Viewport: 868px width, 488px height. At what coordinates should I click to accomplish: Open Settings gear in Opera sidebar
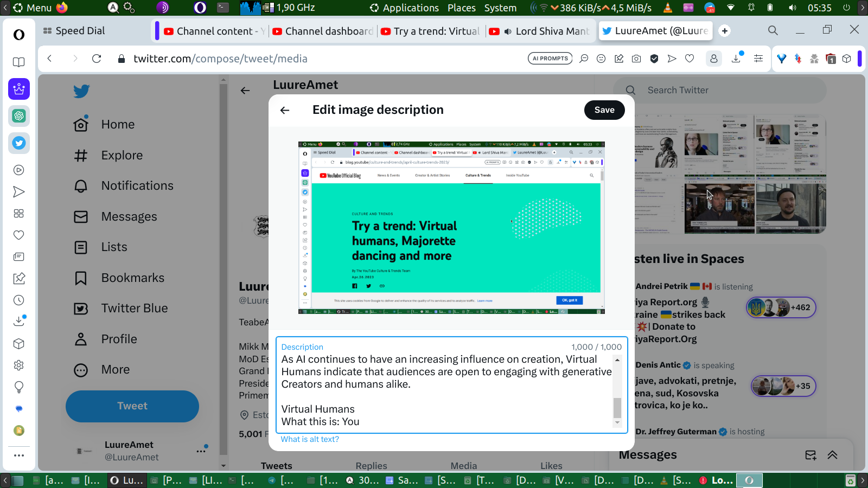[x=19, y=365]
